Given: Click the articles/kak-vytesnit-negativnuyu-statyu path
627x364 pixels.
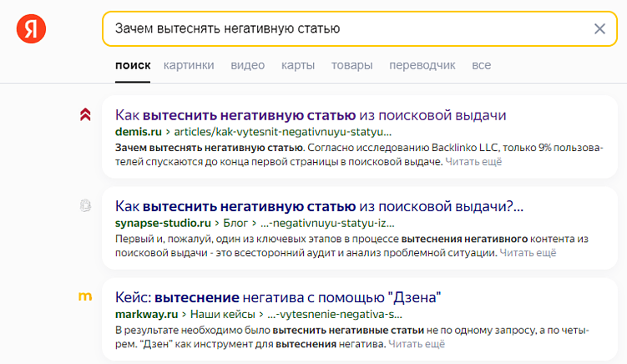Looking at the screenshot, I should (283, 132).
